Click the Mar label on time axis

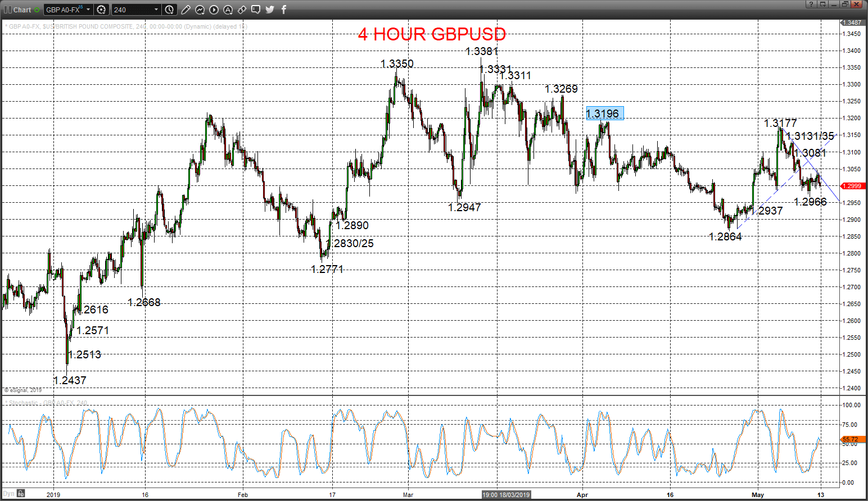408,495
